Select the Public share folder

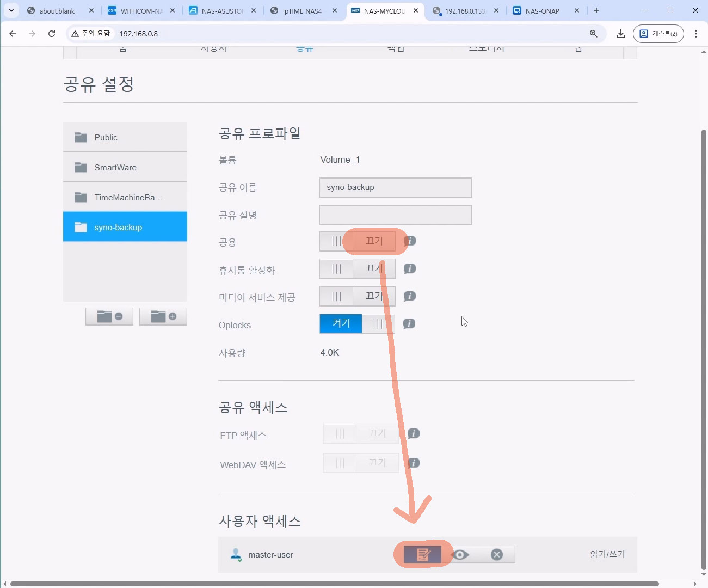(125, 137)
